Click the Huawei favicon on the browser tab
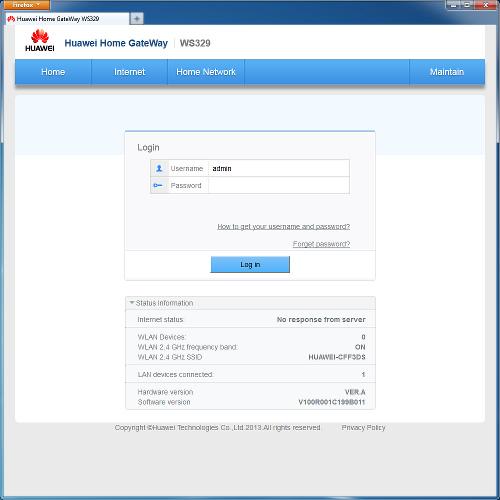The width and height of the screenshot is (500, 500). pyautogui.click(x=11, y=19)
